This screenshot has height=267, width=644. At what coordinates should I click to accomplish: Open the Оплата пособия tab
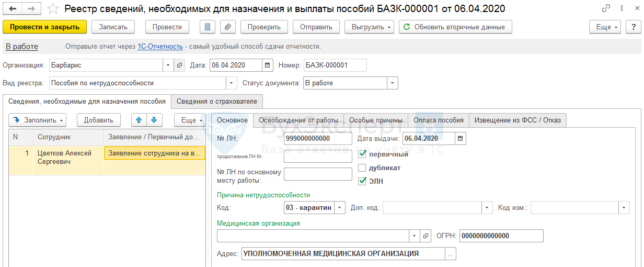coord(438,120)
